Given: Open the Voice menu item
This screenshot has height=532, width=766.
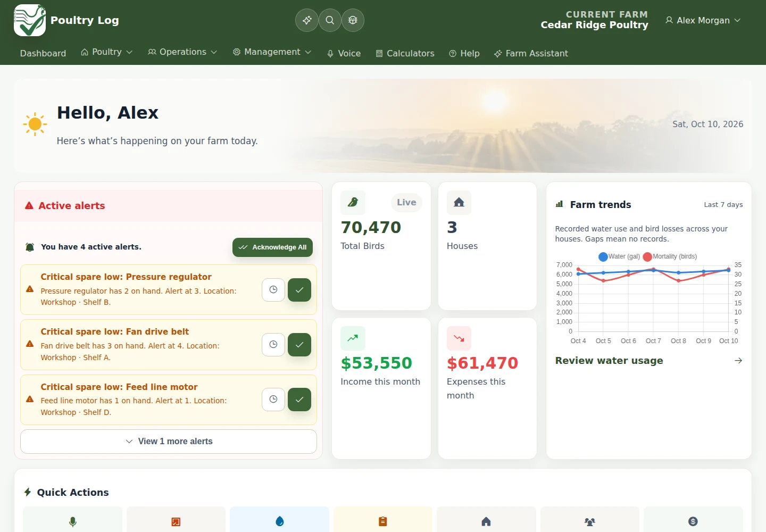Looking at the screenshot, I should click(x=344, y=53).
